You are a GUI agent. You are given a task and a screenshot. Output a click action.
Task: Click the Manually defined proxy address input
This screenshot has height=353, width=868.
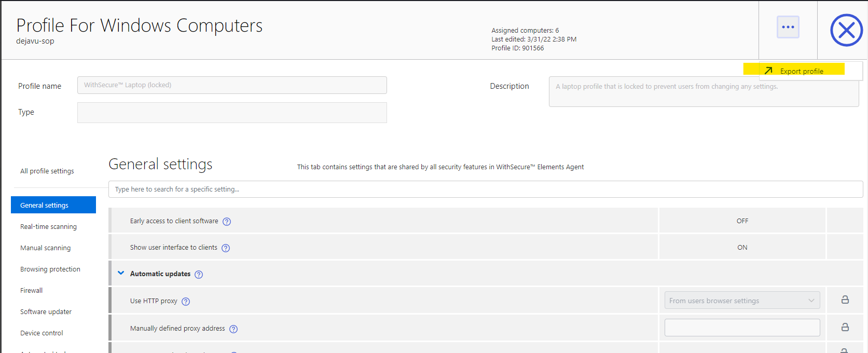pos(742,328)
